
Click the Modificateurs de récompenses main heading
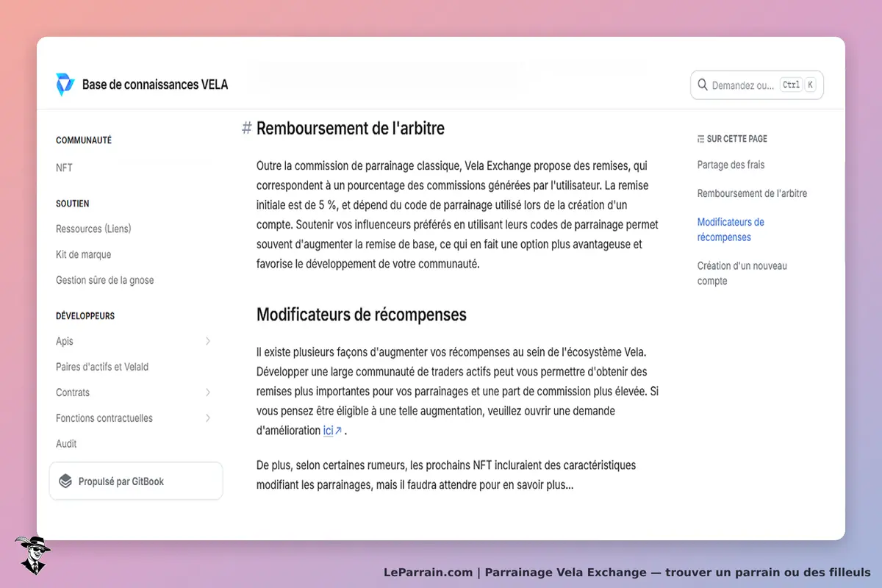tap(362, 315)
